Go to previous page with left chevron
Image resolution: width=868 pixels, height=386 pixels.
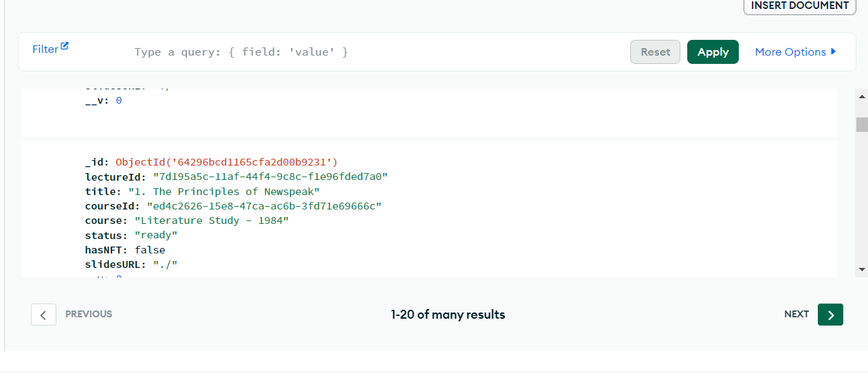pos(43,315)
